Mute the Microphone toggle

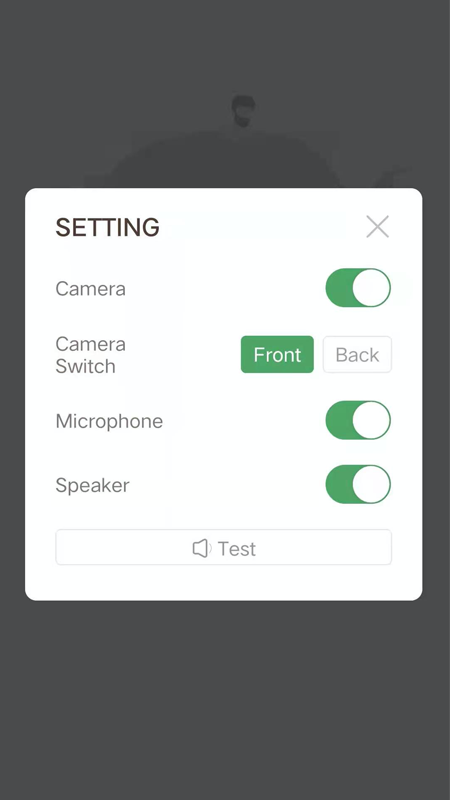pyautogui.click(x=358, y=420)
